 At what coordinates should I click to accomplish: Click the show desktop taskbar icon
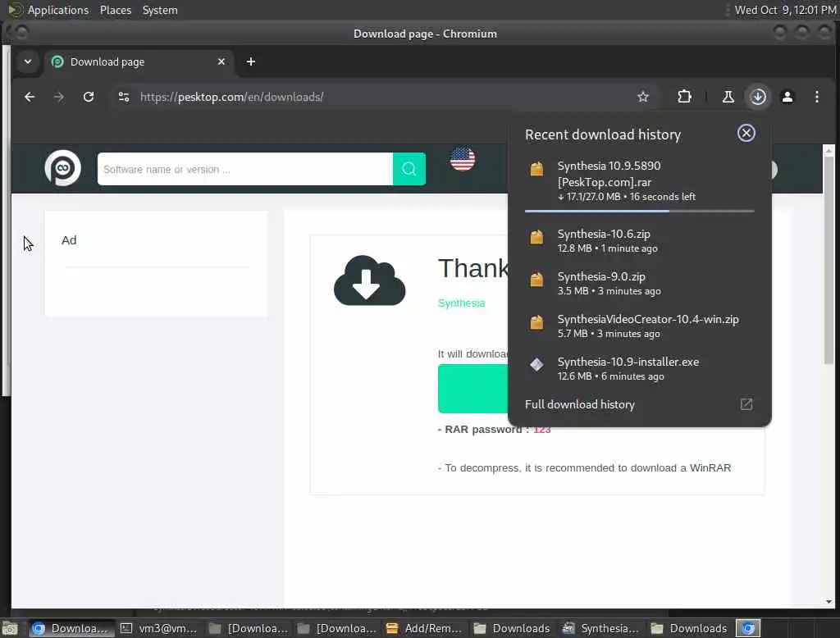tap(10, 628)
